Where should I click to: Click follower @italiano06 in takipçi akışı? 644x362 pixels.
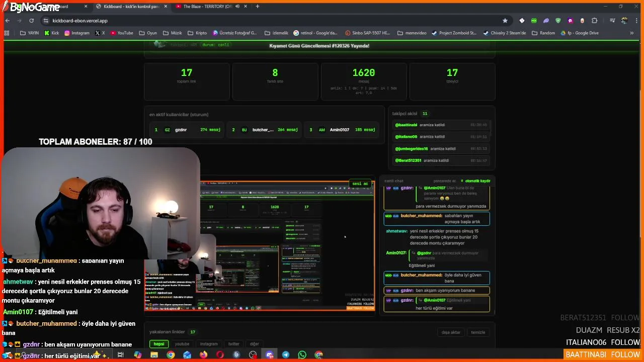pyautogui.click(x=406, y=137)
